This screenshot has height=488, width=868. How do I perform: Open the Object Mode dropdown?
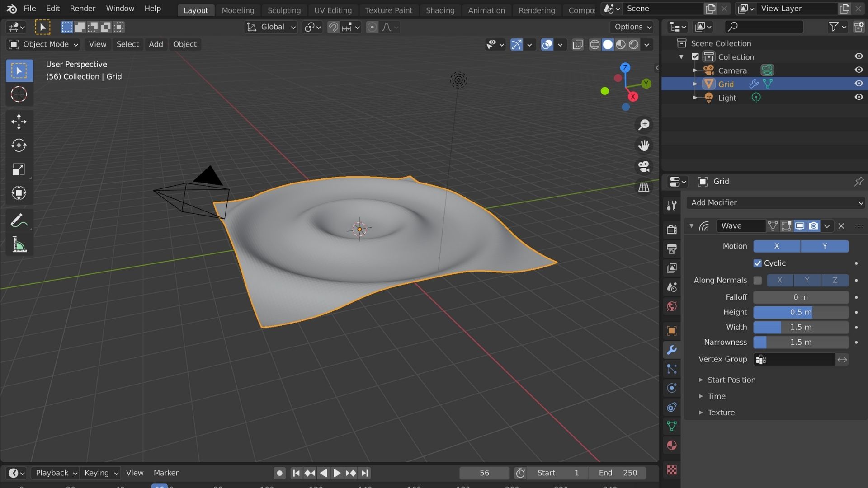[43, 44]
